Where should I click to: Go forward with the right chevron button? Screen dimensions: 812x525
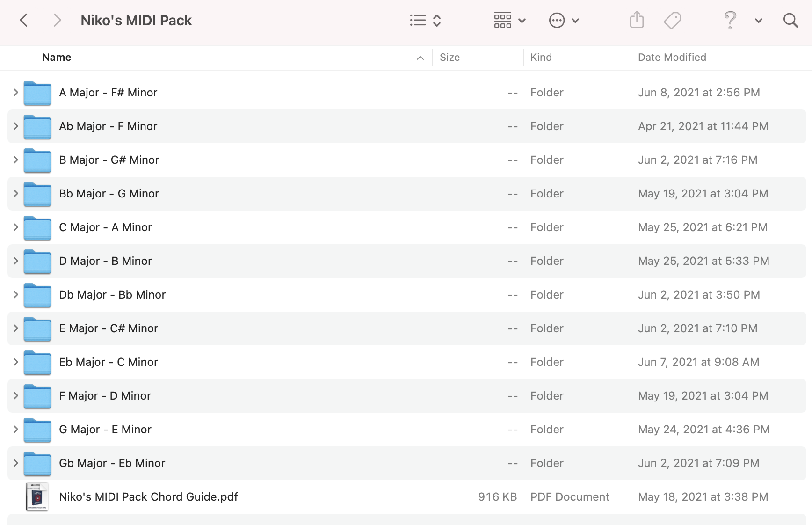(57, 20)
